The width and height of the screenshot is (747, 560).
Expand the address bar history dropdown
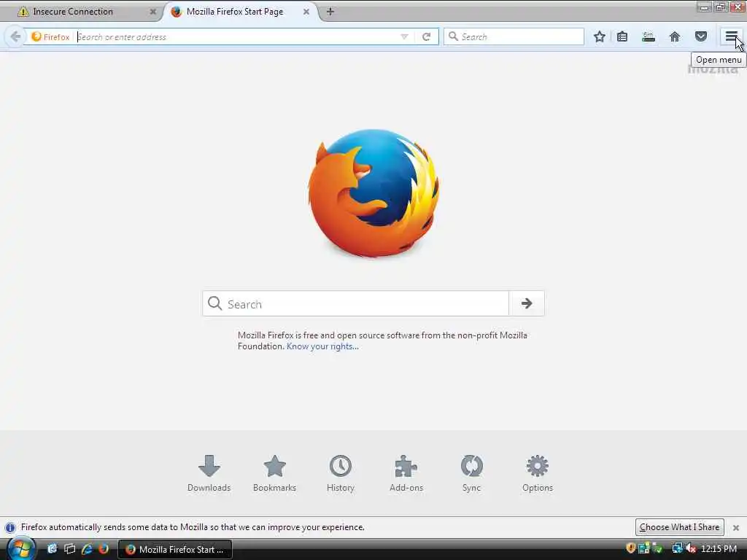coord(404,36)
